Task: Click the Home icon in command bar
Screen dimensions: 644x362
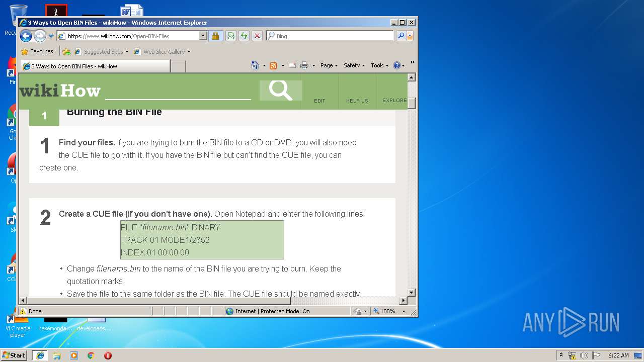Action: click(x=255, y=65)
